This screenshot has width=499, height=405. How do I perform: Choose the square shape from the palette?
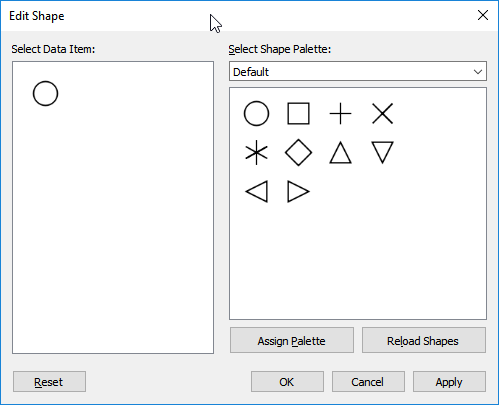298,114
